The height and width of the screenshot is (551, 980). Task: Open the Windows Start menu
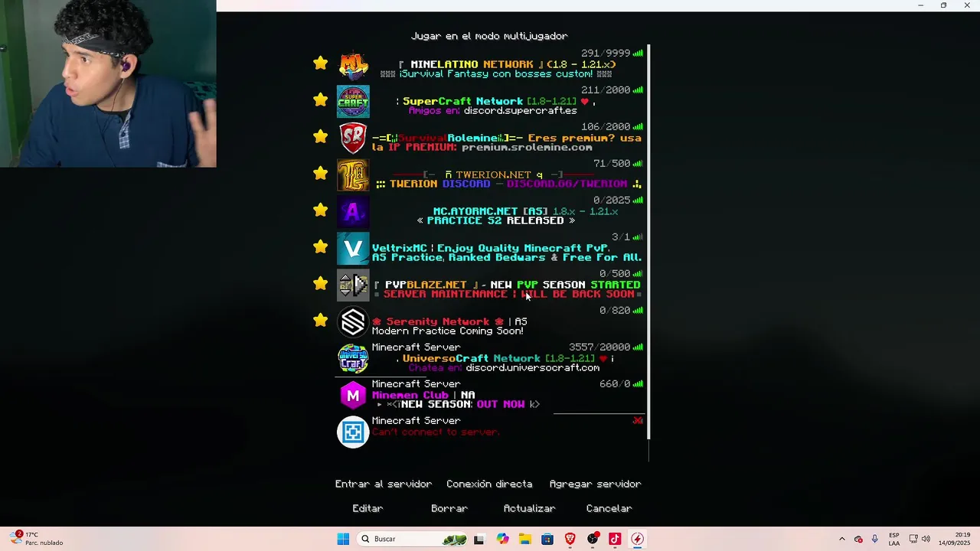pyautogui.click(x=343, y=539)
